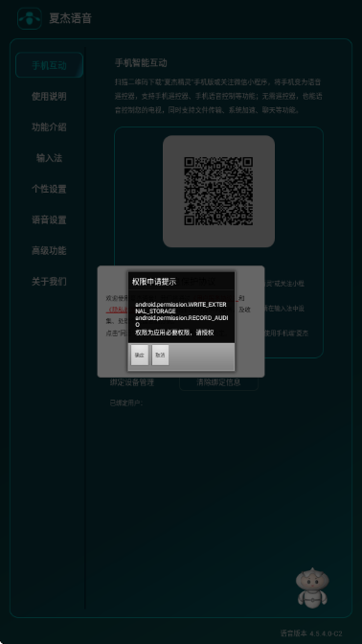This screenshot has width=362, height=644.
Task: Click the QR code image
Action: (x=218, y=192)
